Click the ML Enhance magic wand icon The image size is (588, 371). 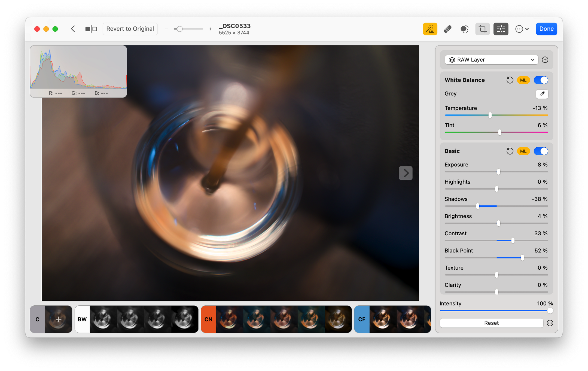pos(430,29)
